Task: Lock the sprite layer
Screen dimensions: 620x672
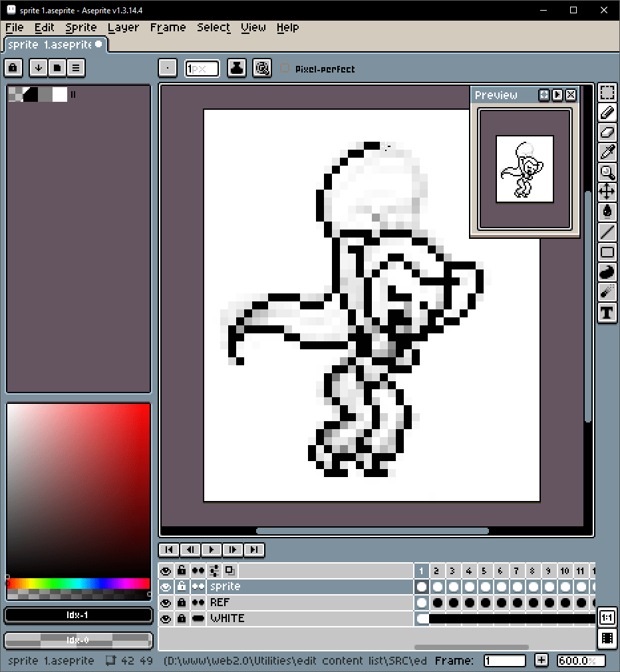Action: click(x=182, y=586)
